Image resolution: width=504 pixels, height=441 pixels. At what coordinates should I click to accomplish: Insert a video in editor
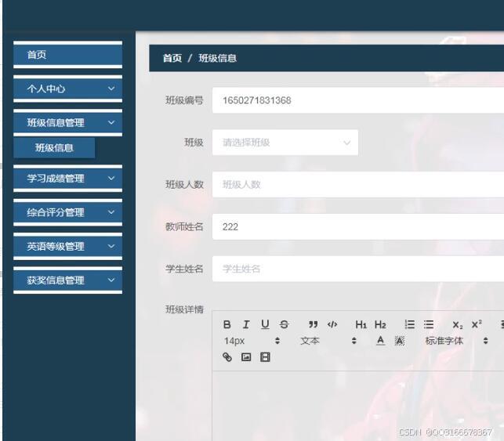[x=265, y=357]
